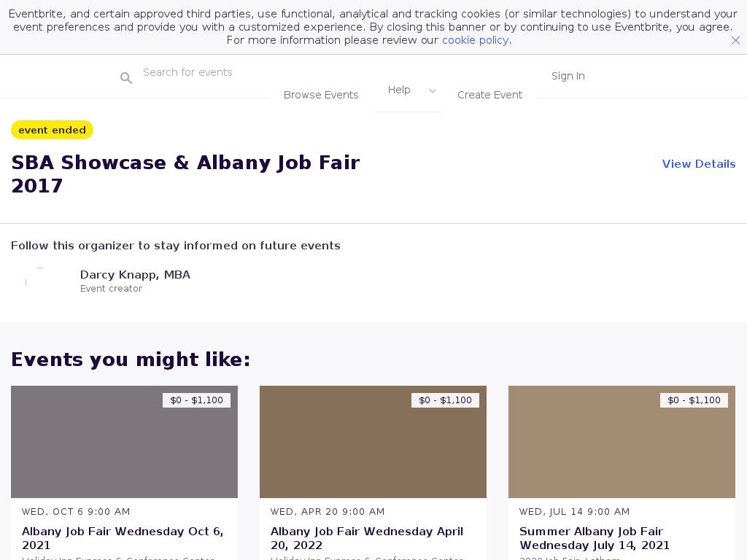Image resolution: width=747 pixels, height=560 pixels.
Task: Open Summer Albany Job Fair thumbnail
Action: (622, 442)
